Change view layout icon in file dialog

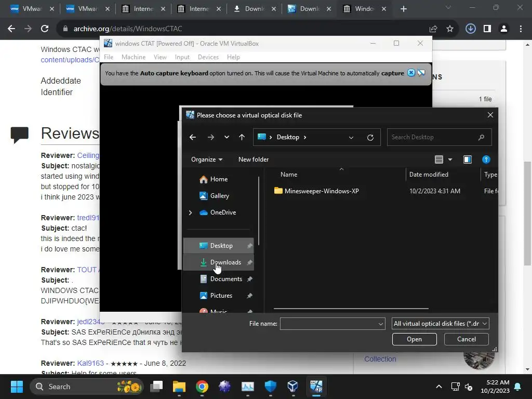click(x=438, y=159)
